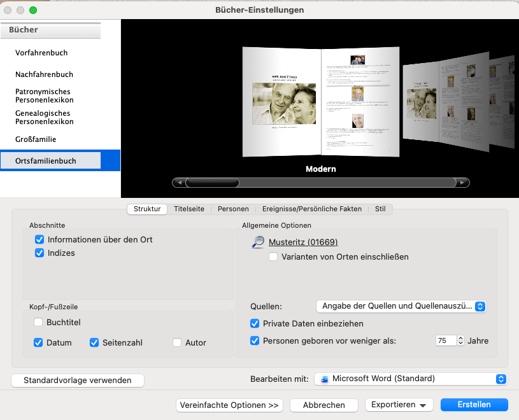Viewport: 519px width, 420px height.
Task: Click the Microsoft Word application icon
Action: coord(325,379)
